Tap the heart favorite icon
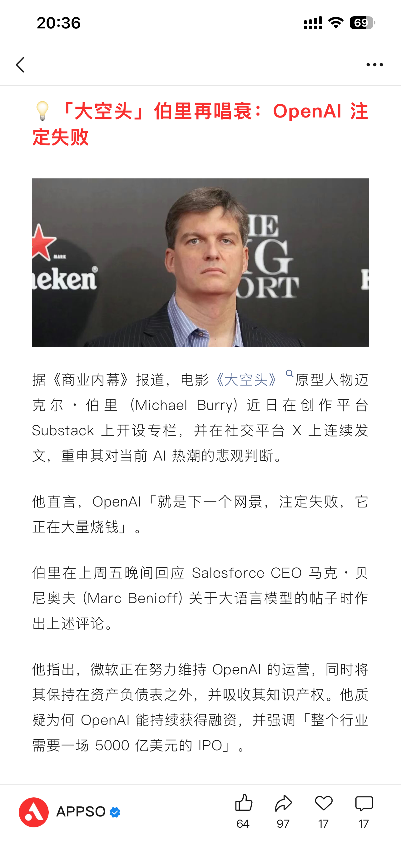The image size is (401, 868). point(324,803)
